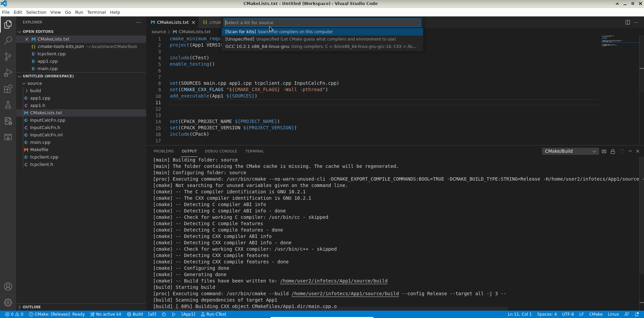Open the Run and Debug view
The image size is (644, 318).
click(x=8, y=73)
